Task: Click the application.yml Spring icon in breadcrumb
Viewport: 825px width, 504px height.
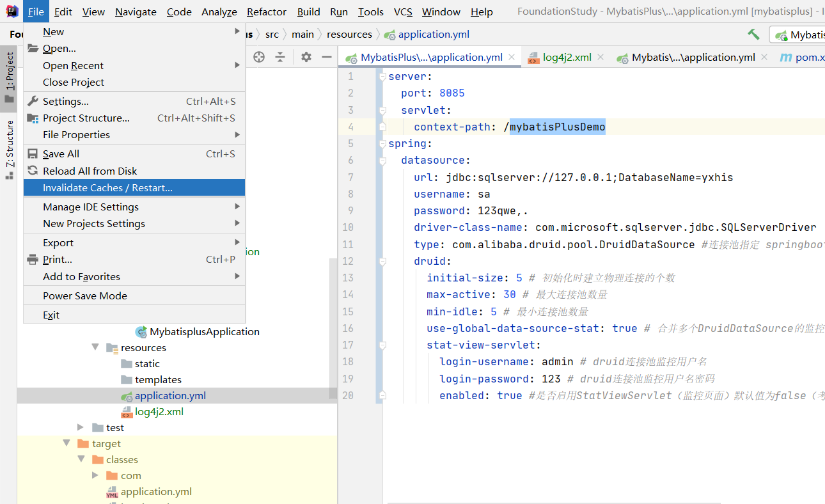Action: [389, 35]
